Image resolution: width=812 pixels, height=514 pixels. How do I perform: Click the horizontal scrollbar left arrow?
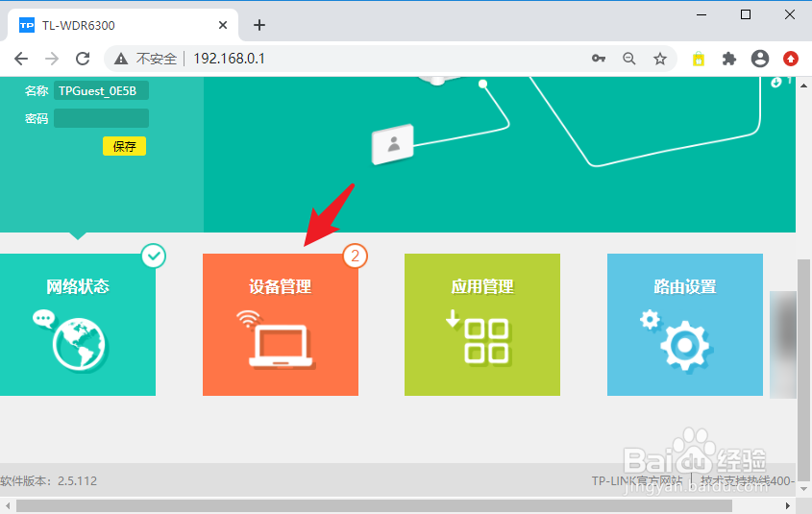[8, 505]
